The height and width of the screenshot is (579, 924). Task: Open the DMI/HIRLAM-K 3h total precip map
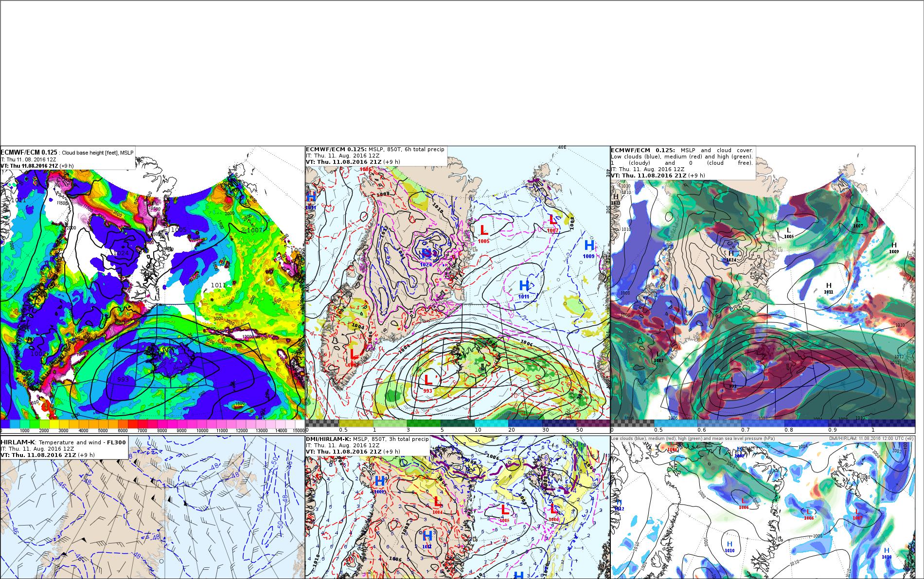pos(457,507)
